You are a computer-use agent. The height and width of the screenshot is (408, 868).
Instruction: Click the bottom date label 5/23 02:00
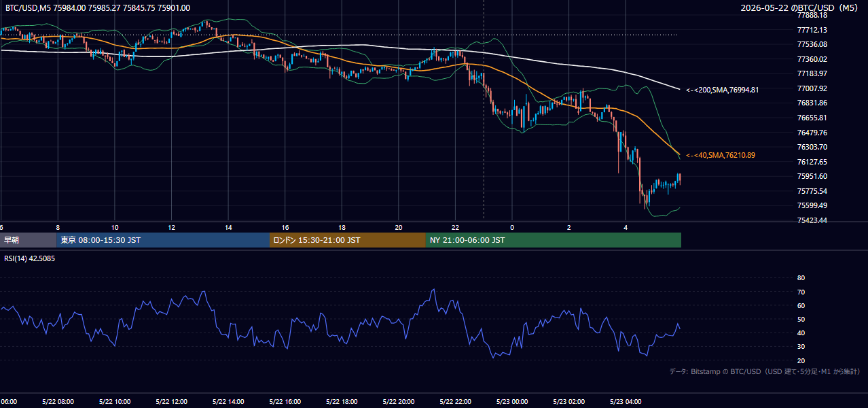(568, 401)
